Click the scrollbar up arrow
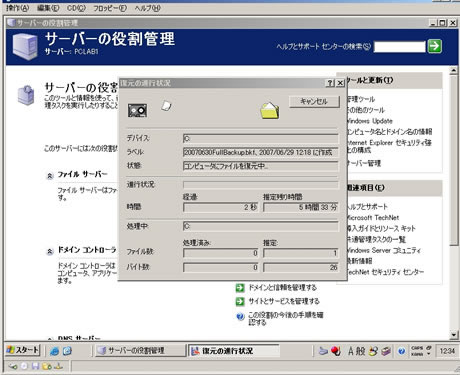The width and height of the screenshot is (460, 375). (453, 70)
